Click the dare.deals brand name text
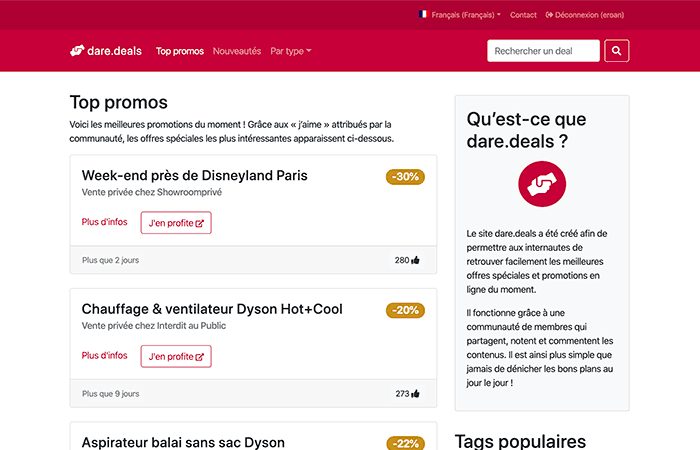700x450 pixels. click(x=114, y=51)
